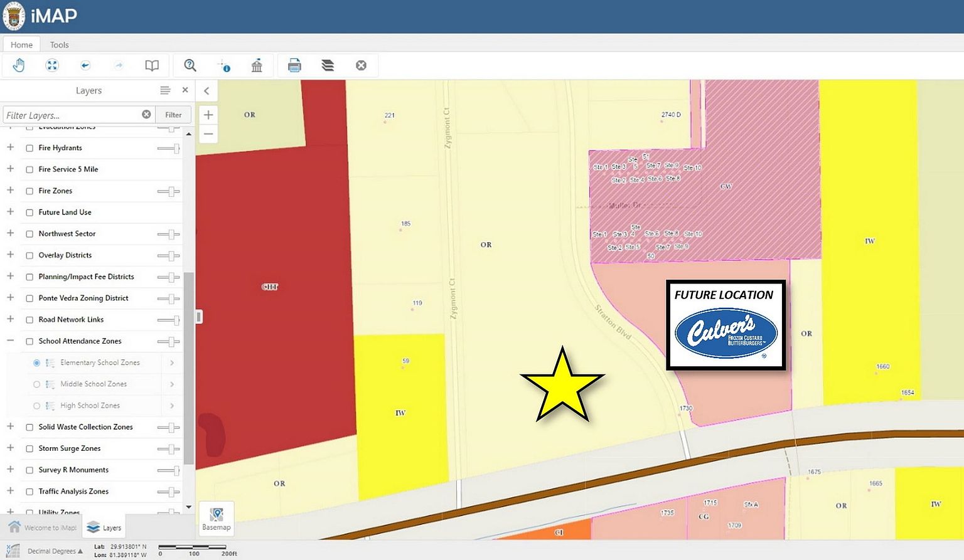
Task: Enable the Fire Hydrants layer checkbox
Action: pos(29,149)
